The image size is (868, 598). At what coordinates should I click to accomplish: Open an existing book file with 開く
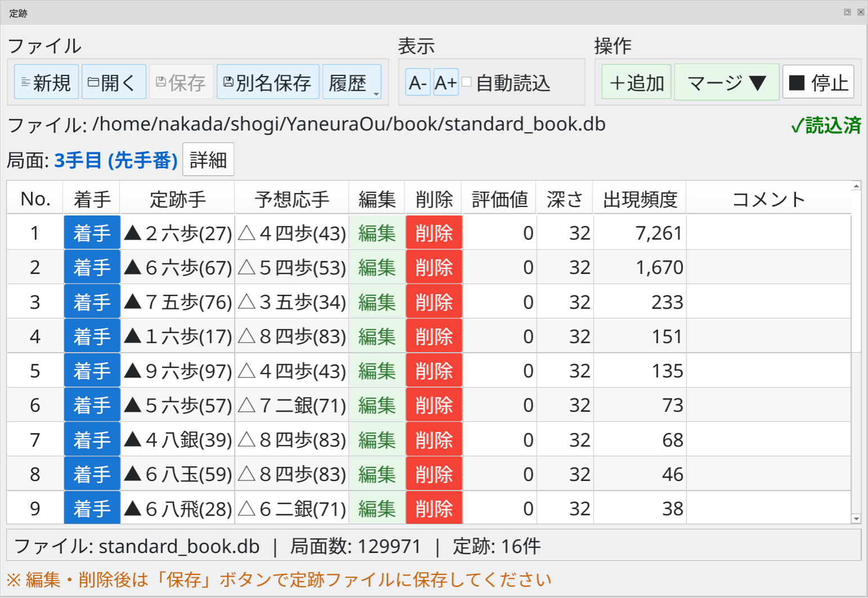(113, 82)
